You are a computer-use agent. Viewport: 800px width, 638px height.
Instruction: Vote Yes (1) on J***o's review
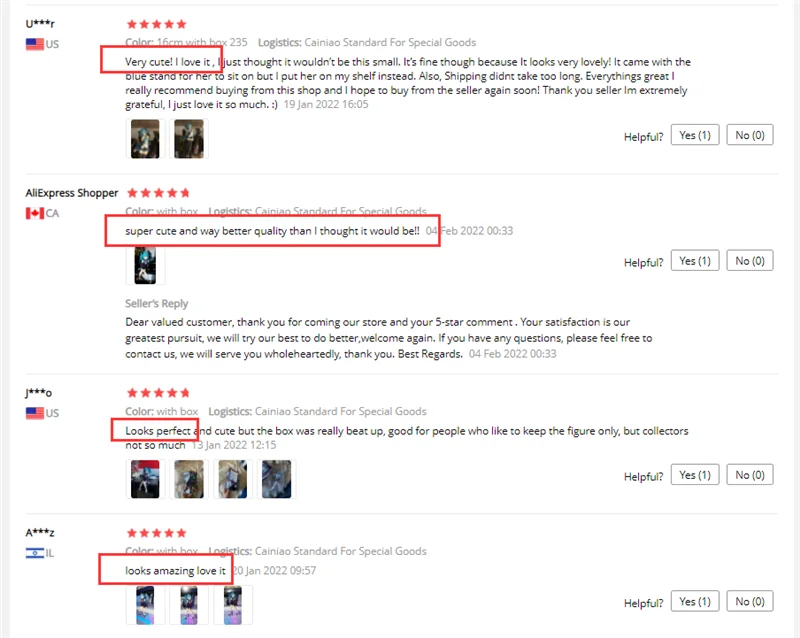pos(695,475)
